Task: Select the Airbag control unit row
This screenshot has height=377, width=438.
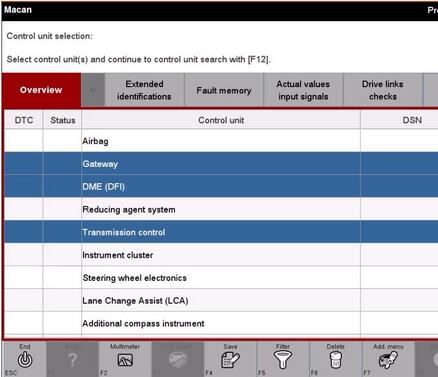Action: (x=221, y=141)
